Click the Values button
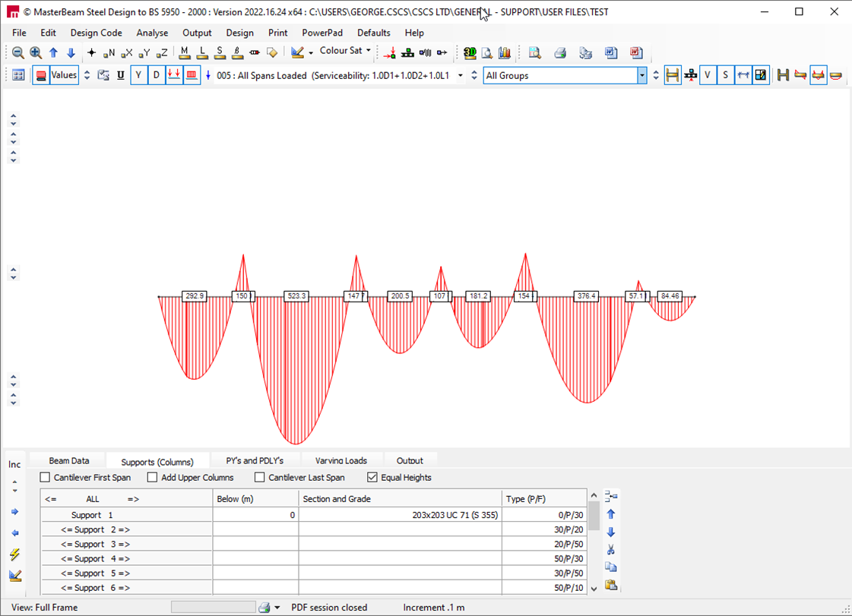Image resolution: width=852 pixels, height=616 pixels. (64, 75)
